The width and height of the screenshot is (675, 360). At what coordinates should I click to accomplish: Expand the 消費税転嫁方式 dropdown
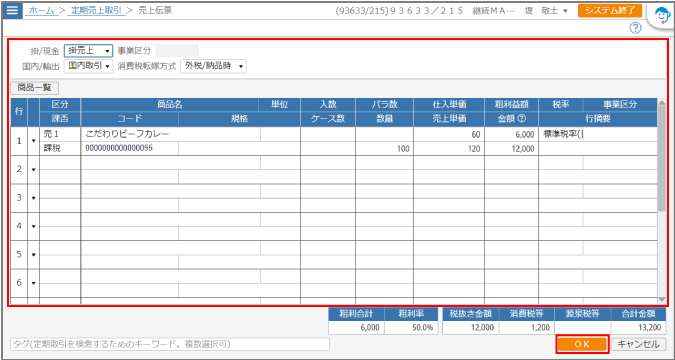point(213,66)
